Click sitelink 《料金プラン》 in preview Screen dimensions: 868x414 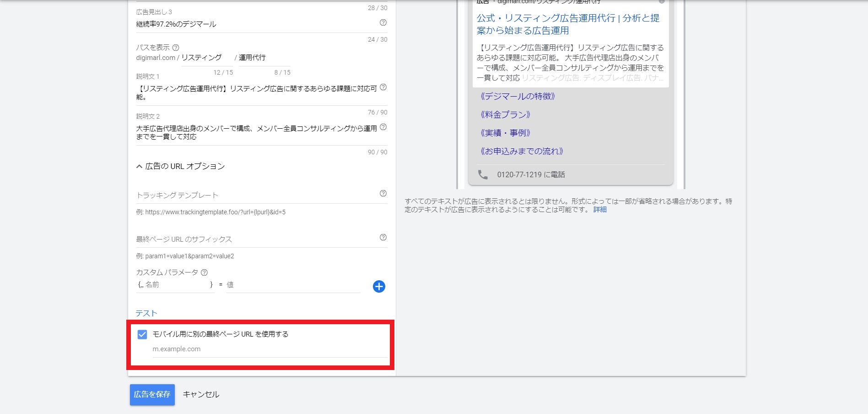coord(506,114)
